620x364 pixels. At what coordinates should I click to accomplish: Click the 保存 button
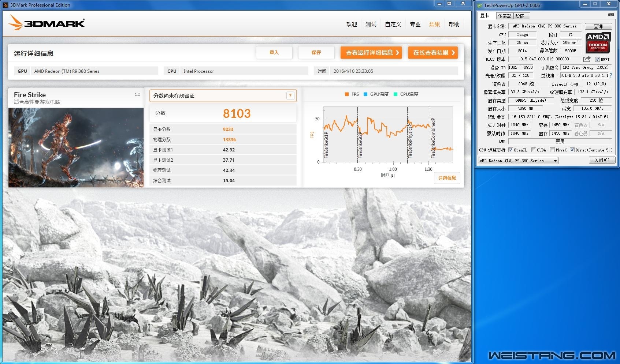tap(316, 53)
